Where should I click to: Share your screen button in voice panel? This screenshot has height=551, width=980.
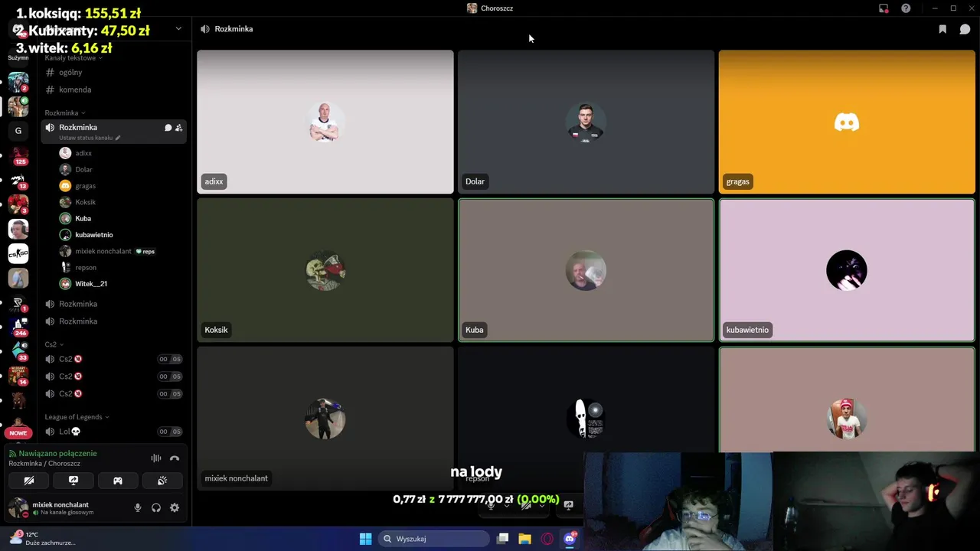[x=73, y=481]
